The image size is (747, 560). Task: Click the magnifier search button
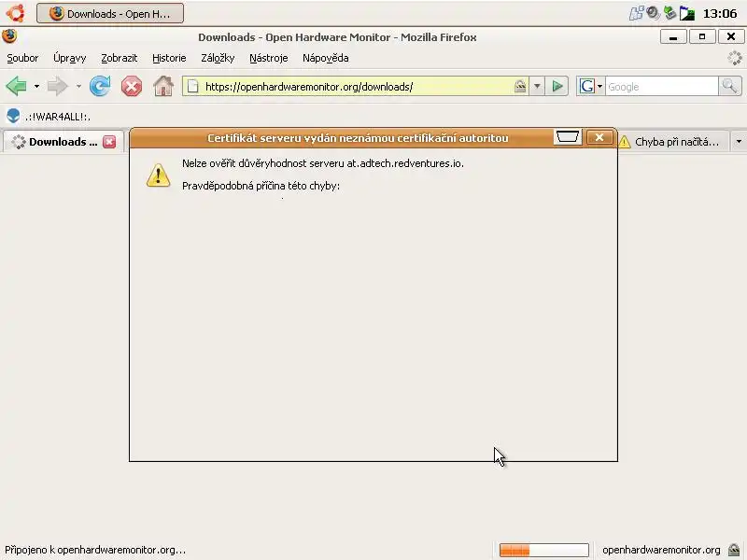coord(730,86)
